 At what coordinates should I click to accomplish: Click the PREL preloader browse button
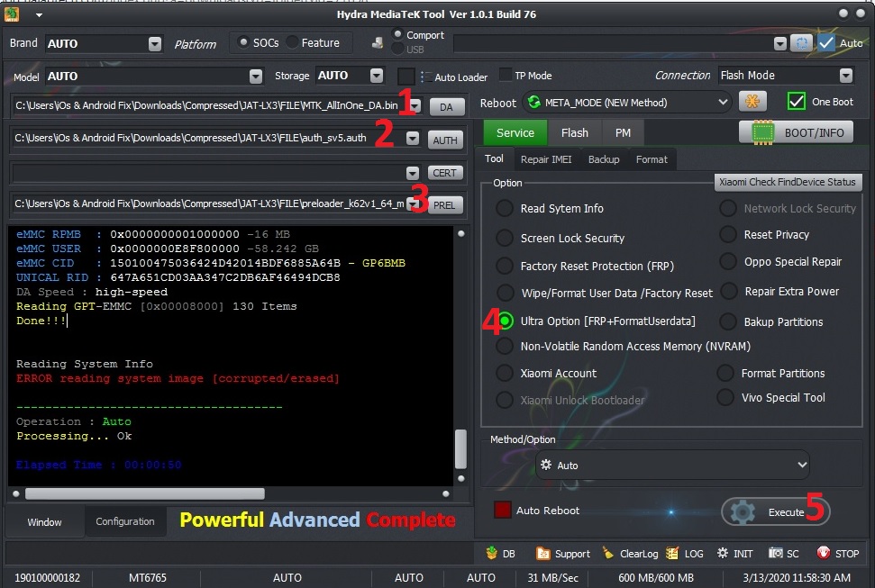click(x=445, y=205)
